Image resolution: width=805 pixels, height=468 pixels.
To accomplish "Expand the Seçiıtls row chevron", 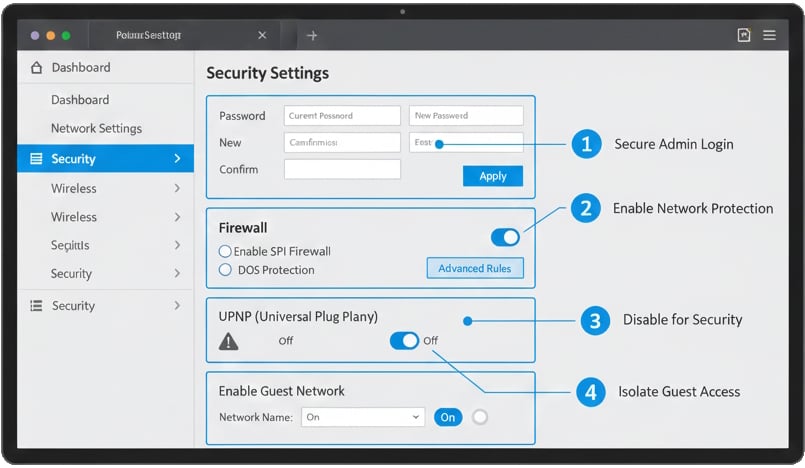I will (x=177, y=245).
